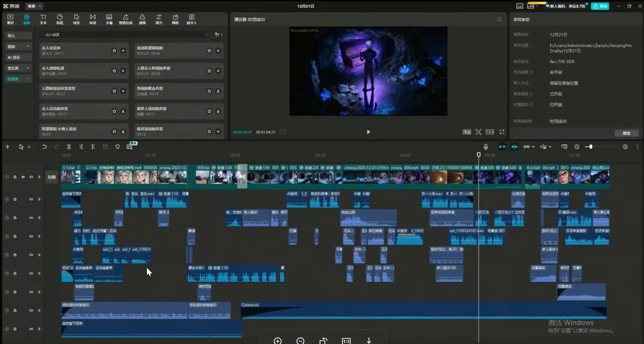Favorite the 很多人说话的声音 sound effect
The image size is (644, 344).
(x=209, y=111)
